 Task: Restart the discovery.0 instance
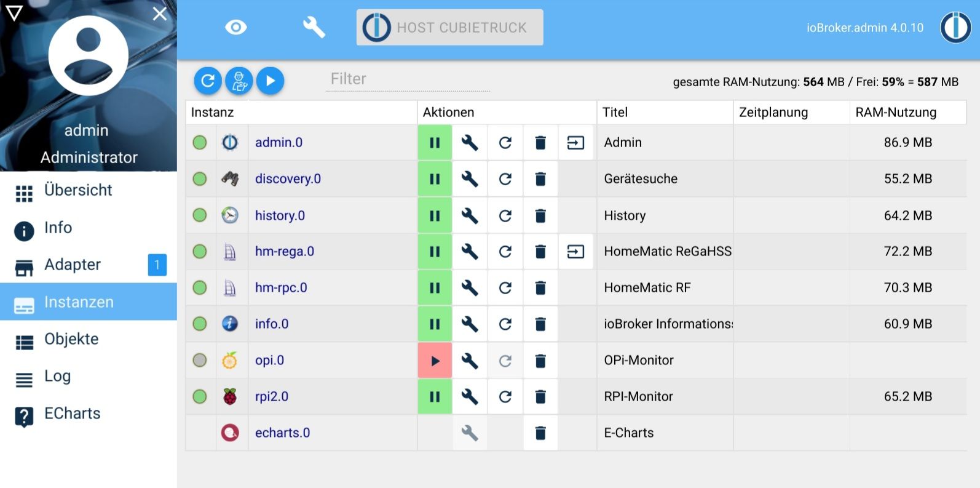click(x=505, y=179)
